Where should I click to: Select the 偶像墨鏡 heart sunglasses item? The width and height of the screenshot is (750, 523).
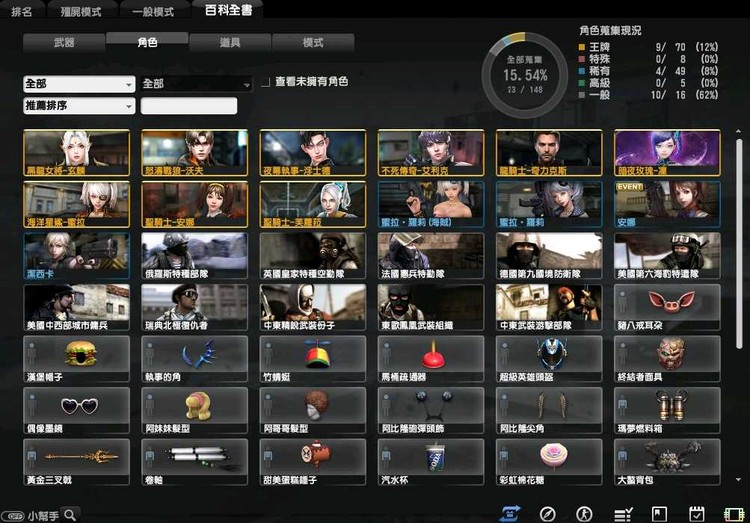click(77, 411)
